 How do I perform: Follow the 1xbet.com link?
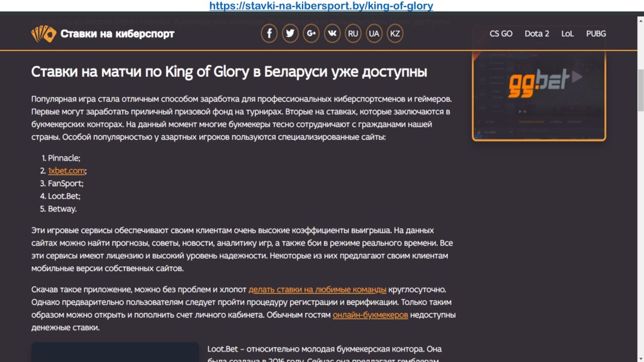[x=66, y=171]
